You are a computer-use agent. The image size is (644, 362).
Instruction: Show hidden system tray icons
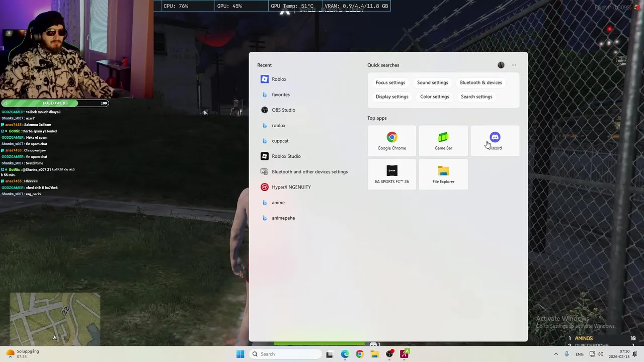pos(556,354)
